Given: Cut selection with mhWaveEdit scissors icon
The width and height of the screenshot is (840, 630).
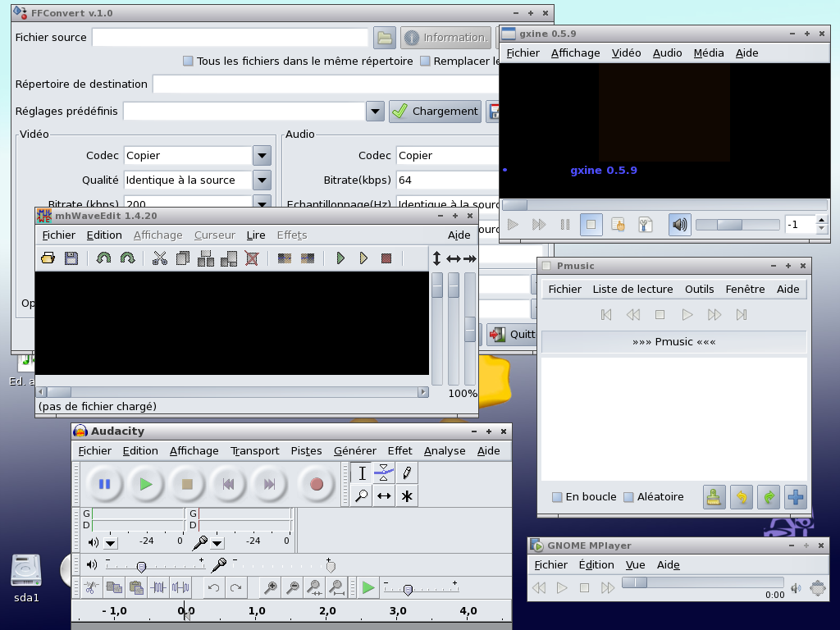Looking at the screenshot, I should (160, 258).
